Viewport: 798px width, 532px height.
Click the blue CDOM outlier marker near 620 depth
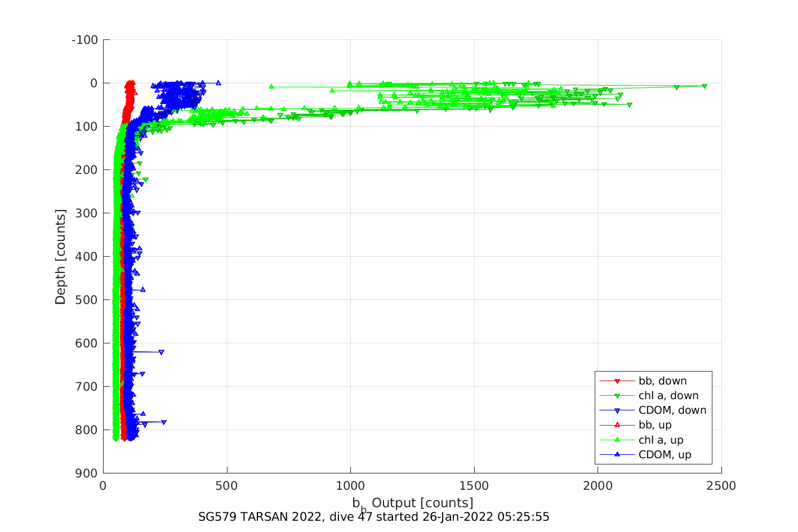pyautogui.click(x=162, y=352)
